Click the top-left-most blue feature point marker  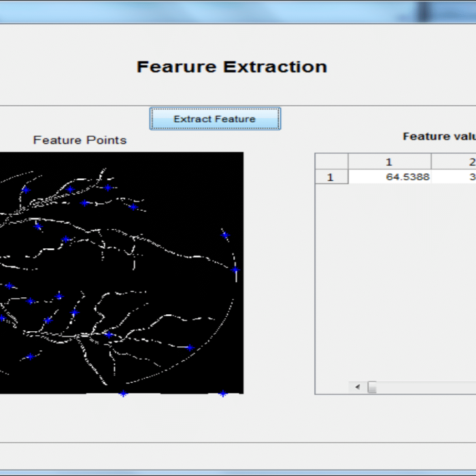click(x=26, y=190)
